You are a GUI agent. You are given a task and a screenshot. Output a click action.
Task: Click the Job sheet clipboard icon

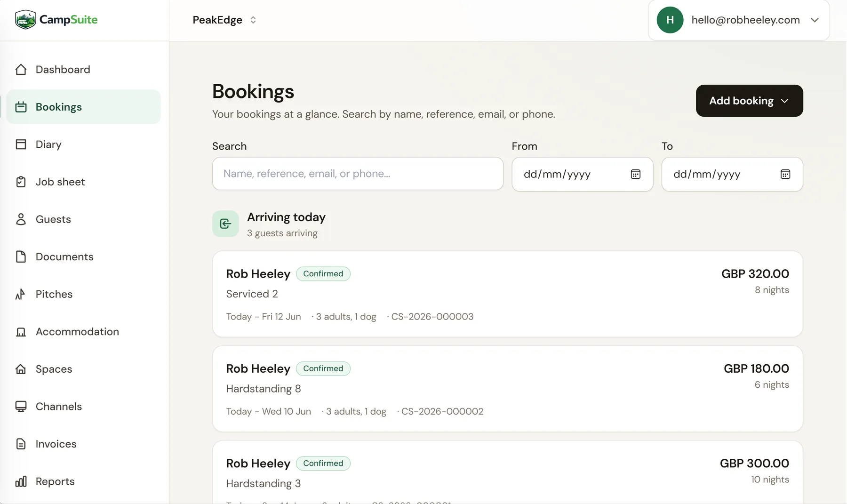(21, 182)
